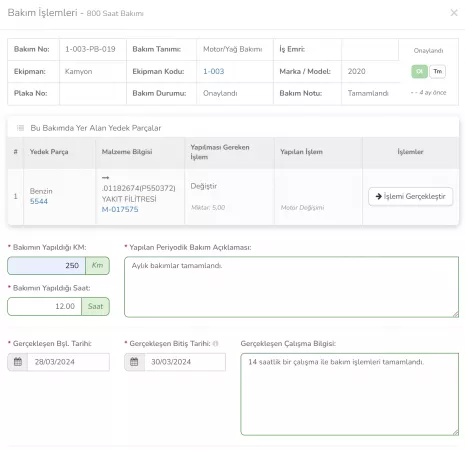
Task: Open calendar icon for Gerçekleşen Bitiş Tarihi
Action: tap(134, 362)
